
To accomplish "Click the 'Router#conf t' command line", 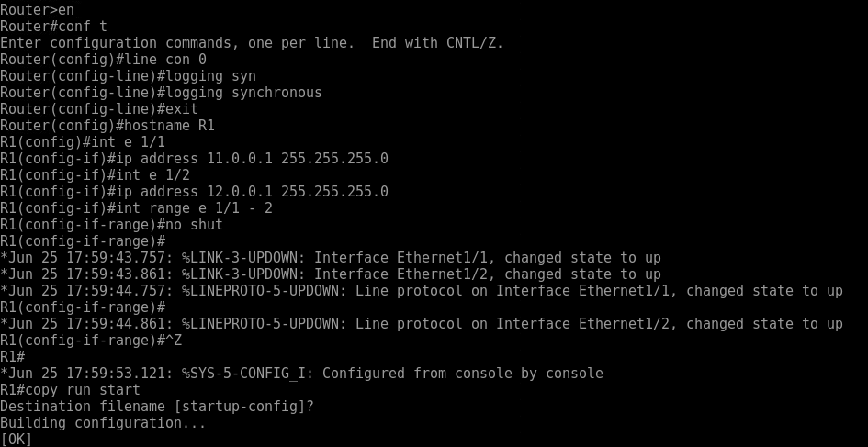I will click(53, 27).
